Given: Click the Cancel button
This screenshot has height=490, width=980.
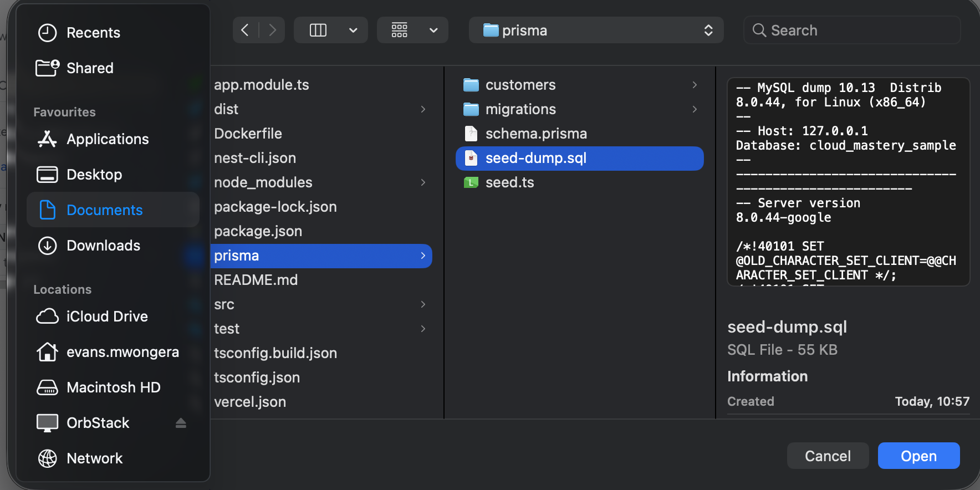Looking at the screenshot, I should pyautogui.click(x=828, y=456).
